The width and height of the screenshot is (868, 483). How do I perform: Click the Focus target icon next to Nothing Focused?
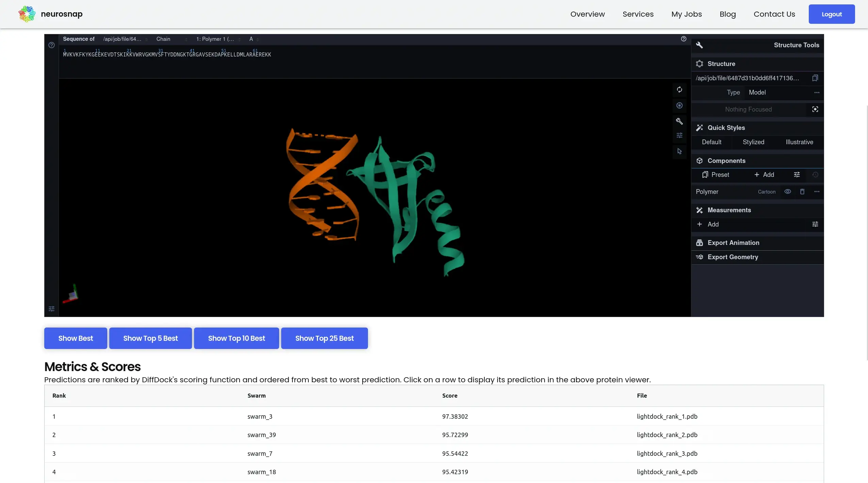[815, 110]
